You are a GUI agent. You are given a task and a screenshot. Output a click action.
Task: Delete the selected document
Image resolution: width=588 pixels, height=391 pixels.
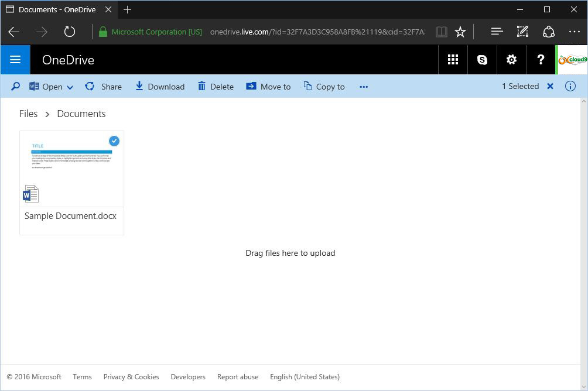pyautogui.click(x=216, y=87)
